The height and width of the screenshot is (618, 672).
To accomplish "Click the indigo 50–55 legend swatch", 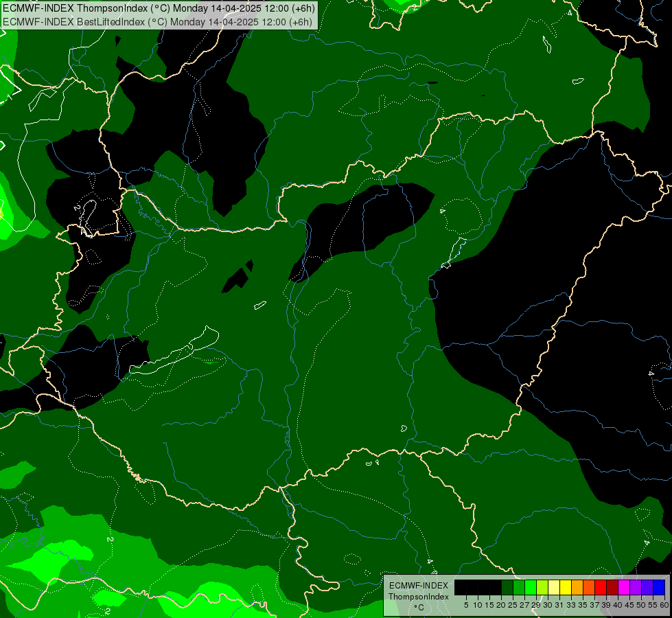I will tap(647, 587).
